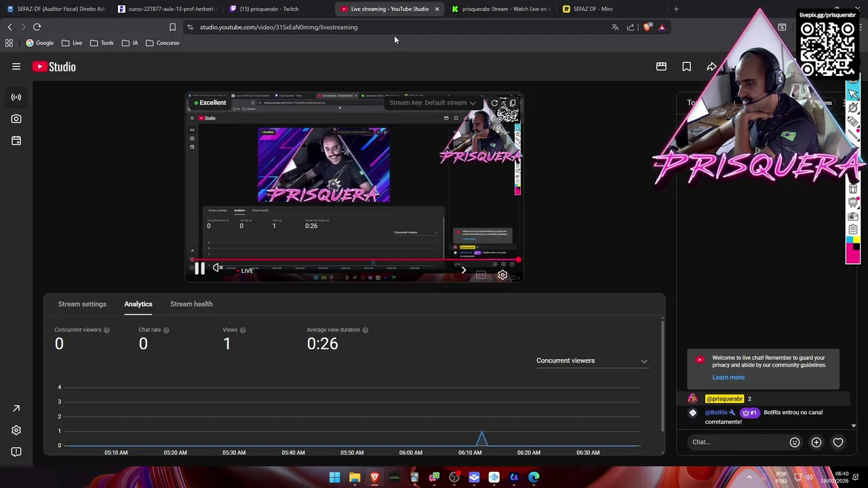Open the Concurso bookmarks folder
This screenshot has width=868, height=488.
[x=162, y=43]
